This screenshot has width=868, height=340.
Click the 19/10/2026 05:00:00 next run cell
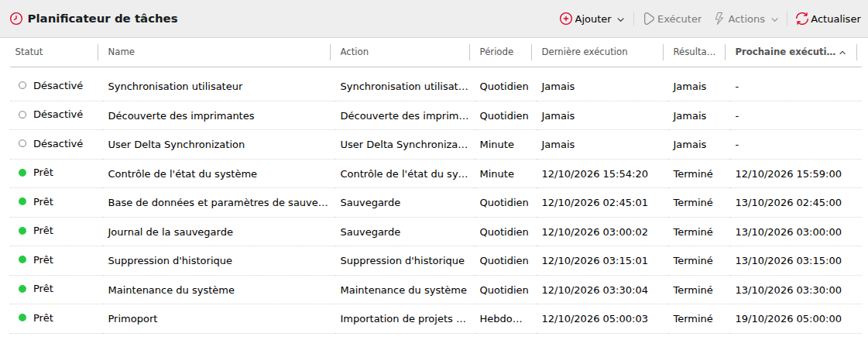coord(788,319)
